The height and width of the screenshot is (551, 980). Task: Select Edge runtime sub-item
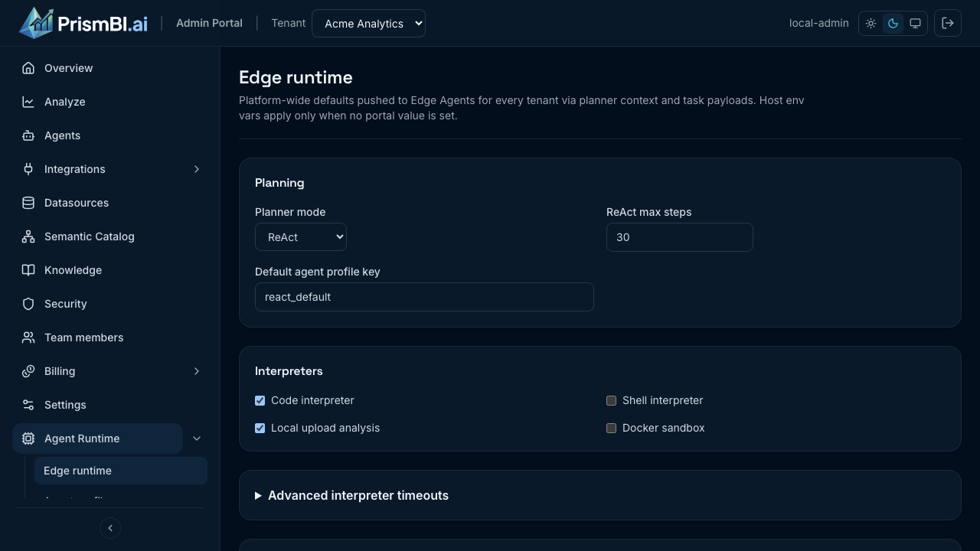(121, 471)
